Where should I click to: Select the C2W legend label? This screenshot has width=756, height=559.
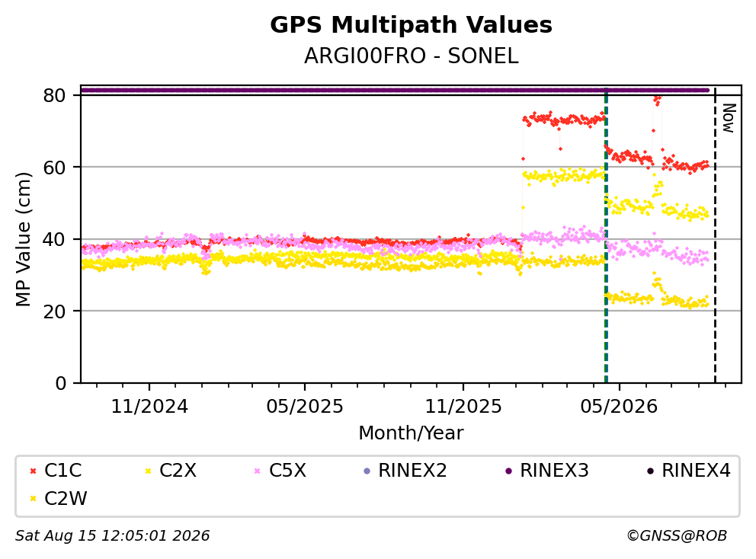[66, 499]
